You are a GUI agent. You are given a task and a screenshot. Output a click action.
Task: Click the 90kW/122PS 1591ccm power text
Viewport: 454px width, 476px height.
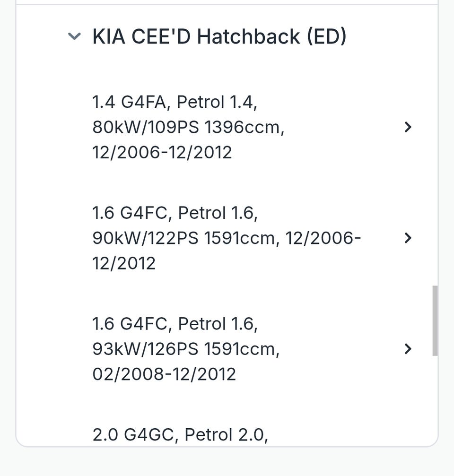click(183, 238)
